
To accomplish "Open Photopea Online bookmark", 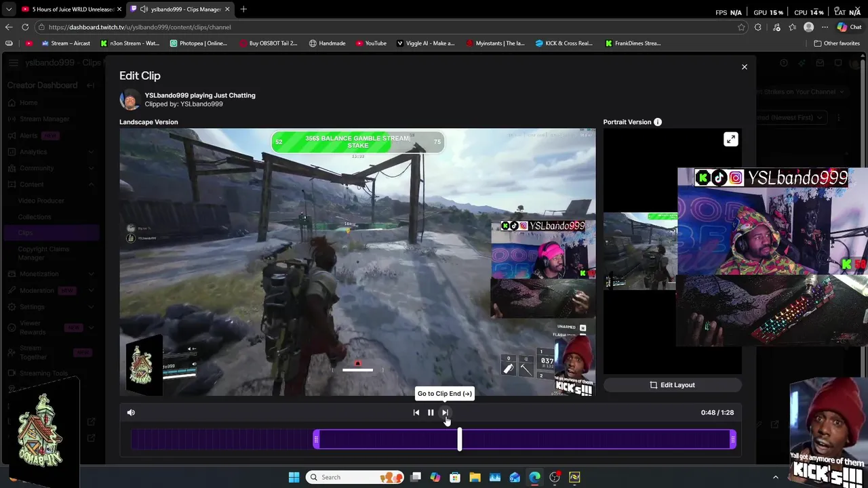I will click(x=199, y=43).
